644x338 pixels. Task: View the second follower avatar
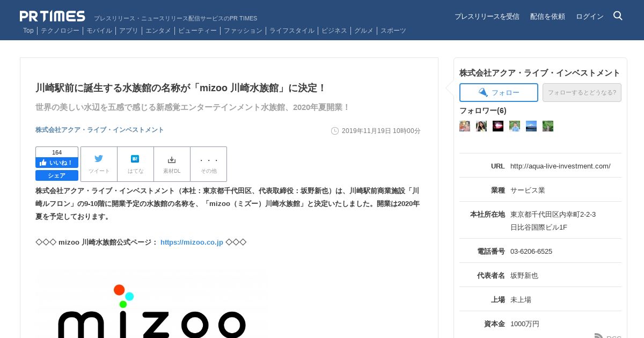click(481, 126)
